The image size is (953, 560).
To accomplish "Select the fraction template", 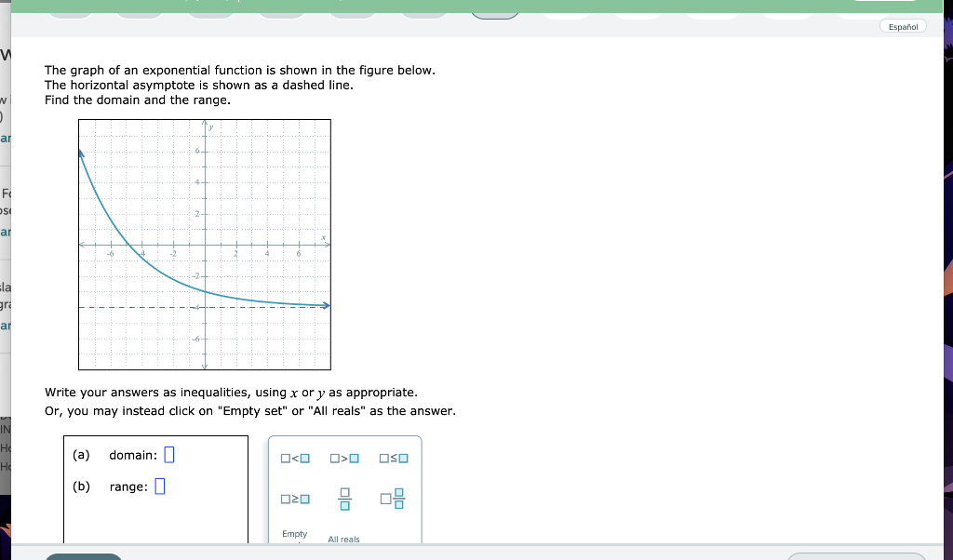I will coord(344,499).
